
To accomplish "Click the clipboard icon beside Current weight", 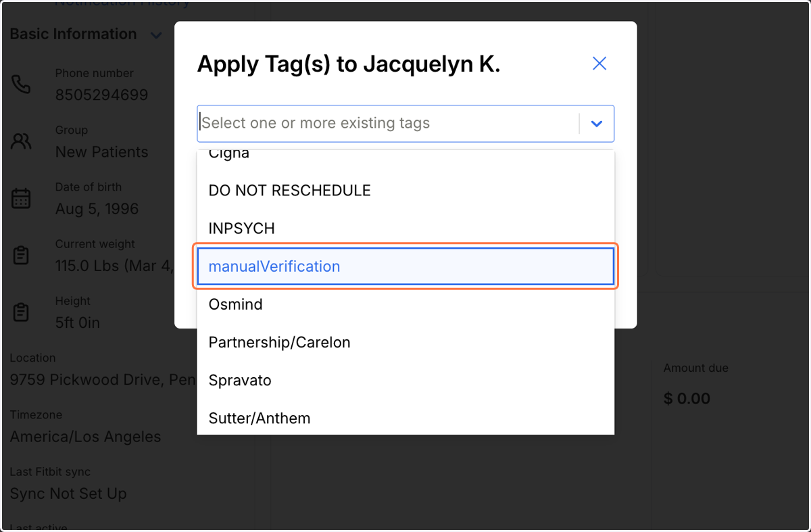I will 21,256.
